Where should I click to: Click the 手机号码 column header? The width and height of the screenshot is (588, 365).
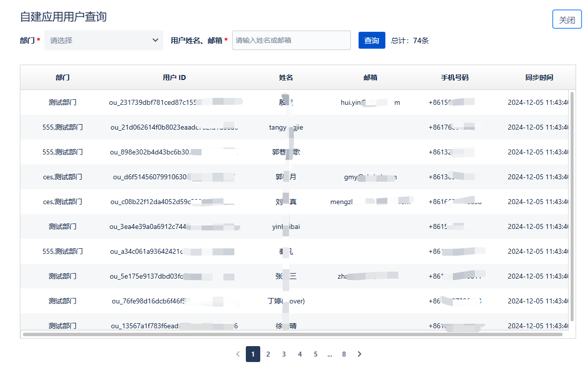click(x=454, y=77)
